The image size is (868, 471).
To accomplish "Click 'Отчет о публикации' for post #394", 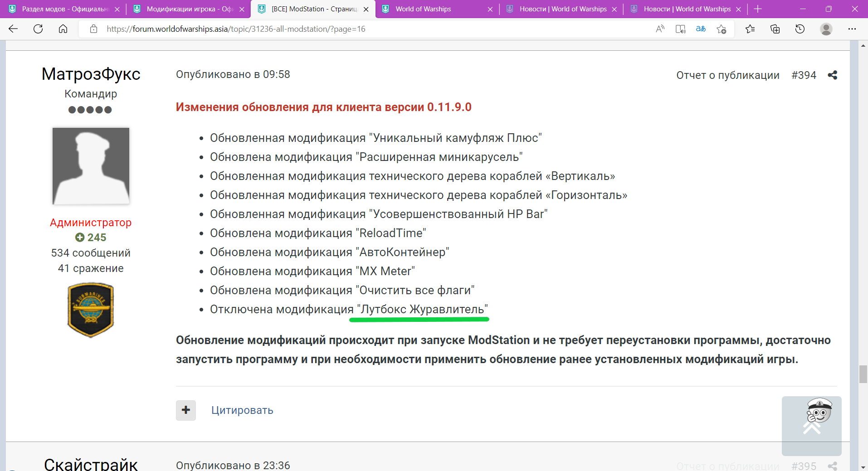I will (728, 75).
